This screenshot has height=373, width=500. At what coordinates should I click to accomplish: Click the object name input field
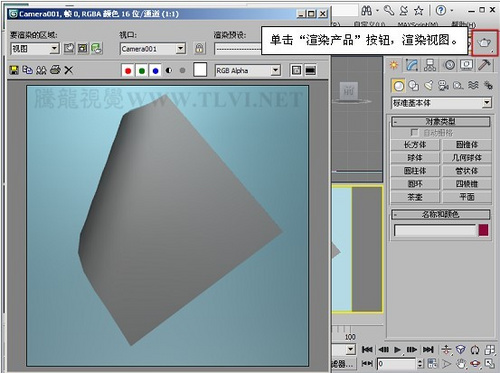(435, 230)
